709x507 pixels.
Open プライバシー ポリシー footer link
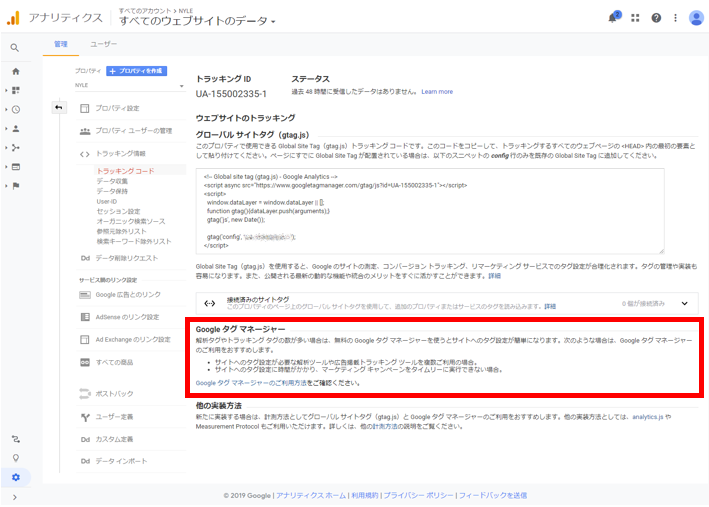[x=418, y=496]
